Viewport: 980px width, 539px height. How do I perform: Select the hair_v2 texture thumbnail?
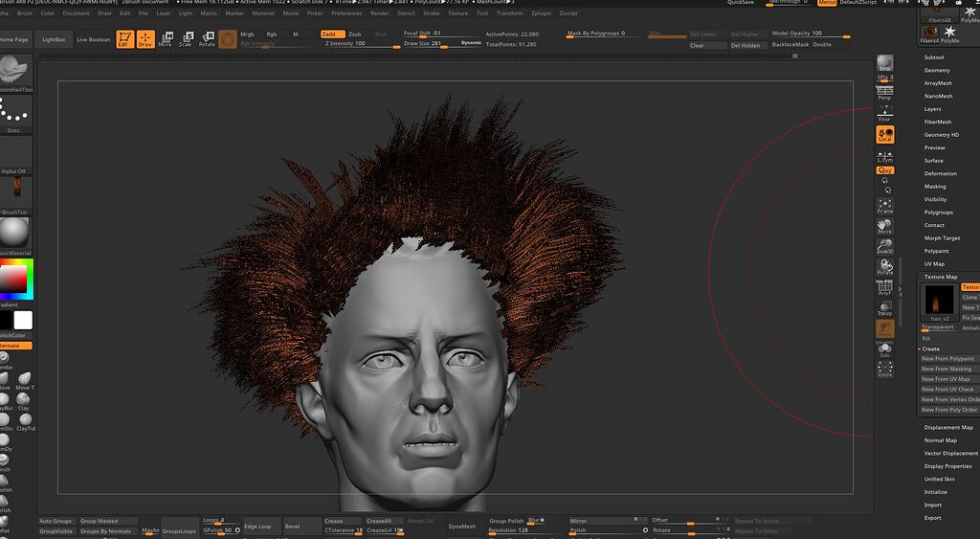[939, 302]
